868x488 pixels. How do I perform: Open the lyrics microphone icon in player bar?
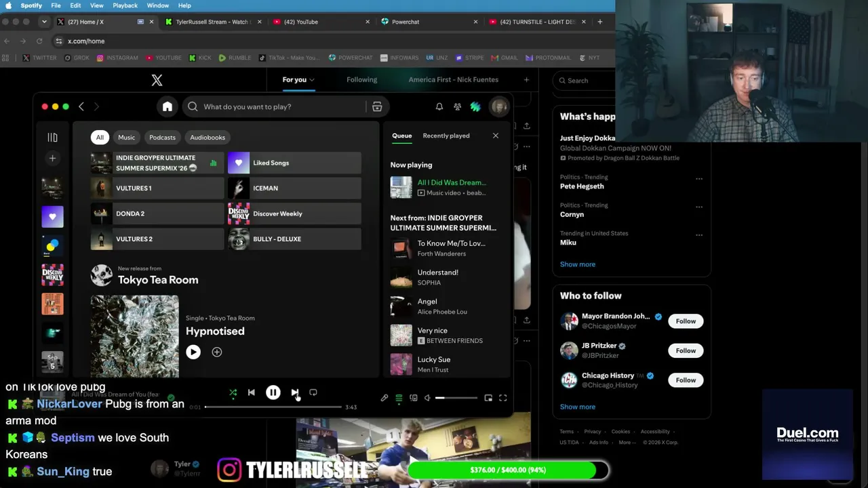pos(384,398)
